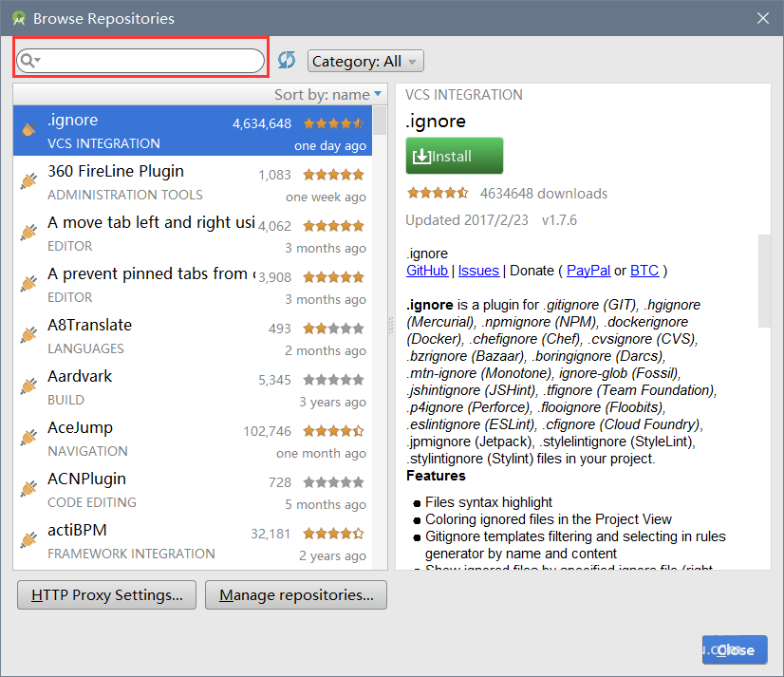784x677 pixels.
Task: Click plug icon beside actiBPM
Action: click(29, 540)
